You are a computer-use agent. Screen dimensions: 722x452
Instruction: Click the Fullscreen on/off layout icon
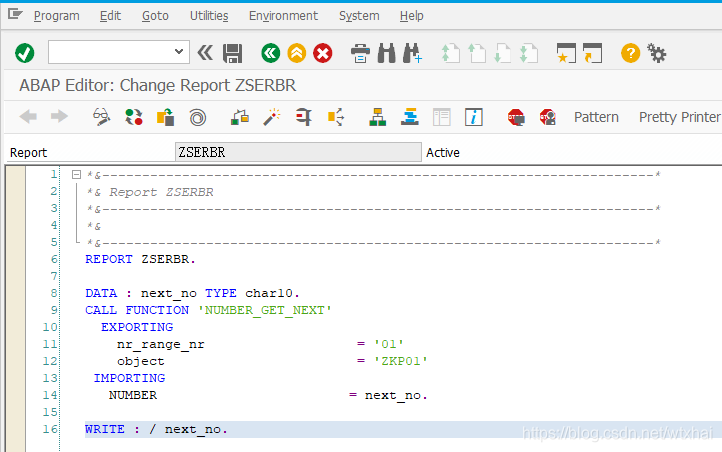[x=442, y=117]
